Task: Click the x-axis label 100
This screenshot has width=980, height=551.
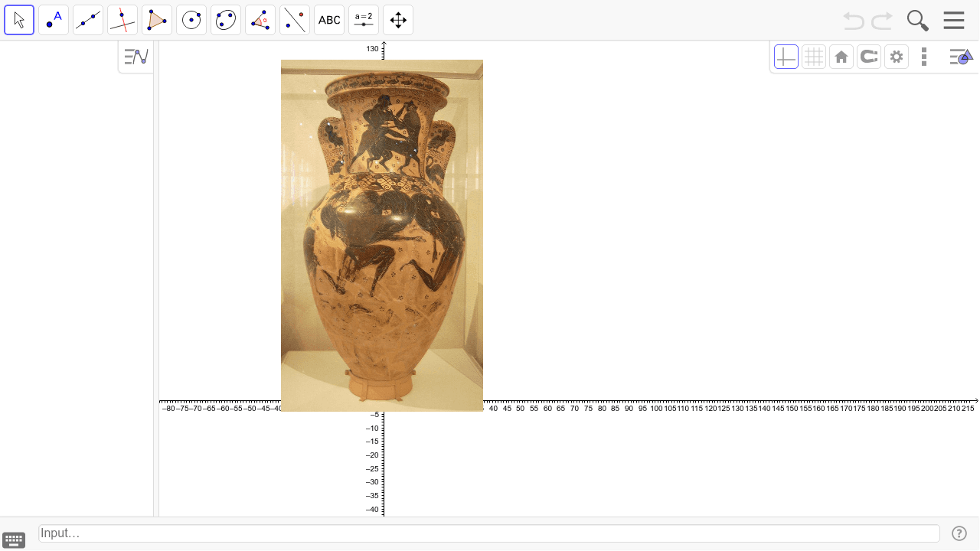Action: coord(656,409)
